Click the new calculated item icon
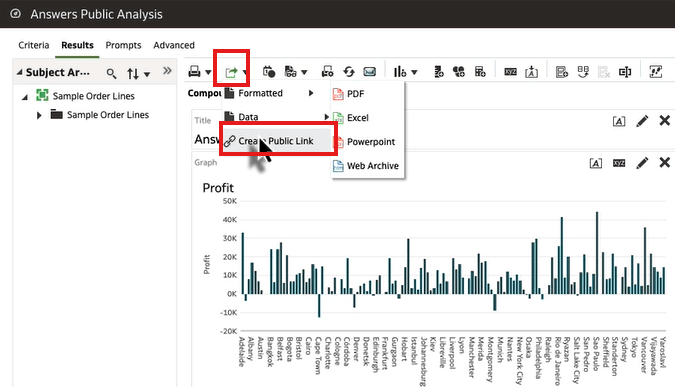 459,72
